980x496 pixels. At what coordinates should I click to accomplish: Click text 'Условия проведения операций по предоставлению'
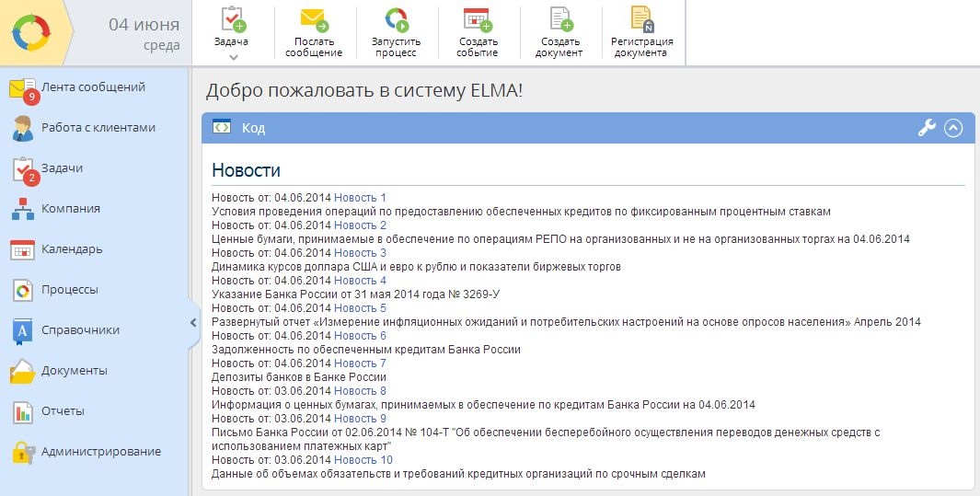point(347,211)
